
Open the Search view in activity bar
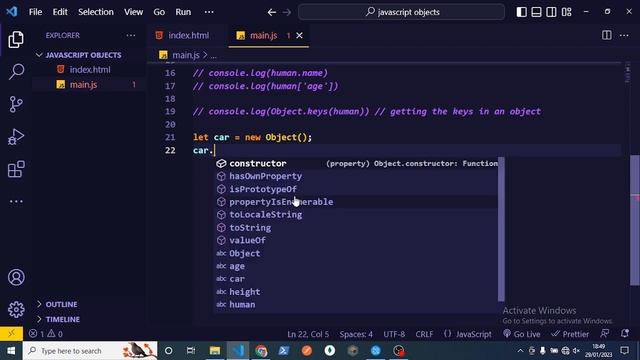tap(16, 71)
